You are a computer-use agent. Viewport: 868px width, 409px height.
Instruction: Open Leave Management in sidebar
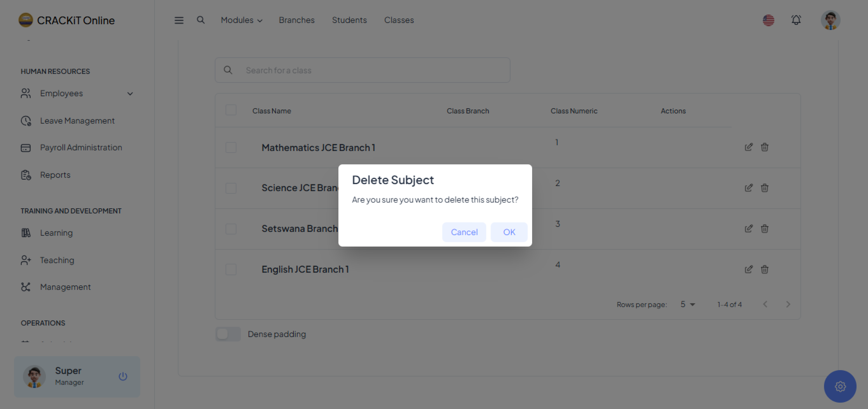coord(77,121)
